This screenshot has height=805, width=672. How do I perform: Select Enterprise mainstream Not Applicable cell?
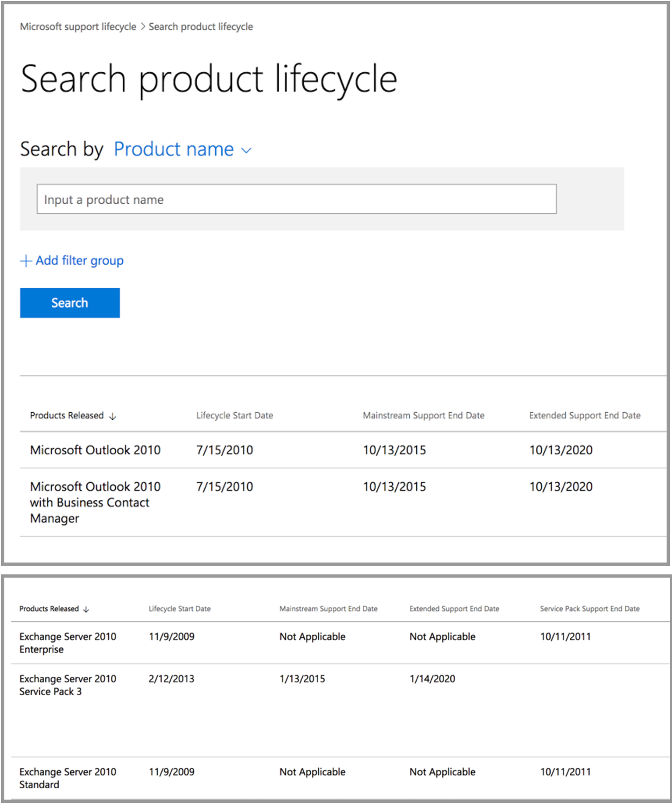click(312, 637)
